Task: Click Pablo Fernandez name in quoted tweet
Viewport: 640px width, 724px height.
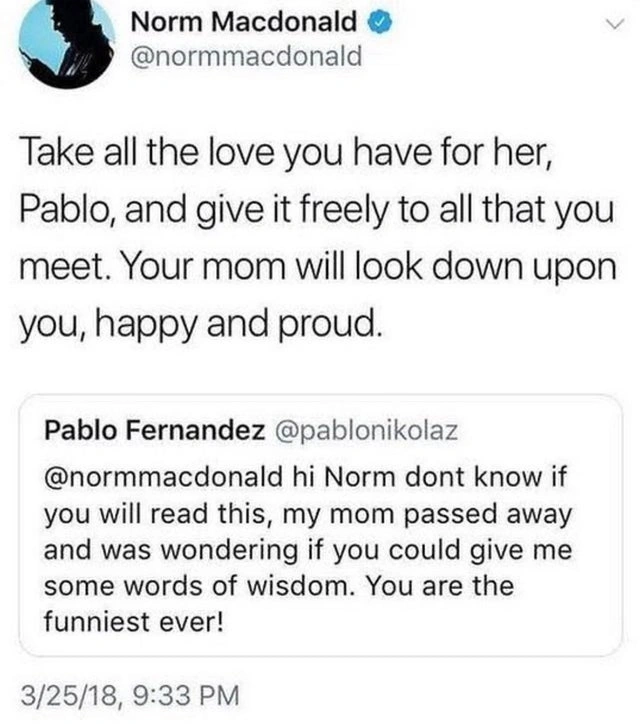Action: [x=155, y=430]
